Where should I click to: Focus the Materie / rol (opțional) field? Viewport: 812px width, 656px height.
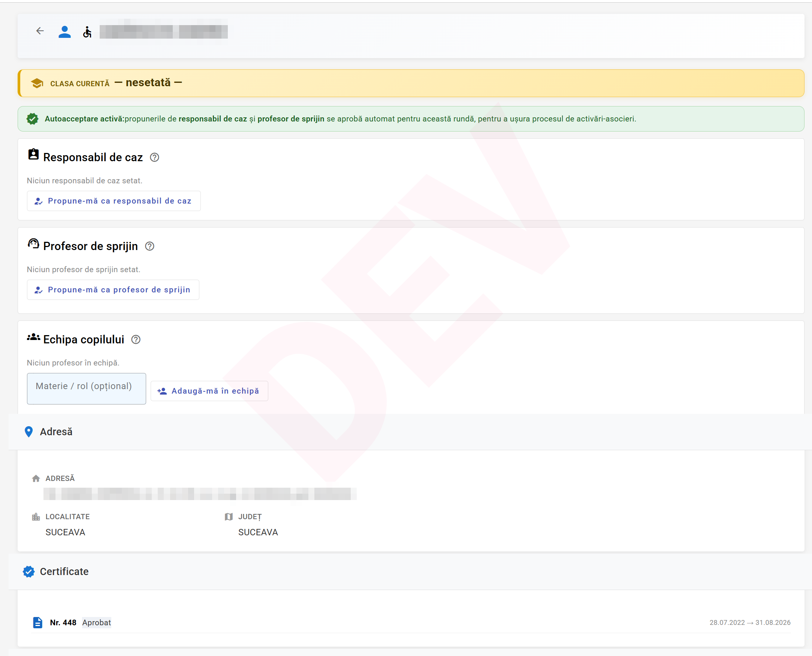[x=87, y=388]
